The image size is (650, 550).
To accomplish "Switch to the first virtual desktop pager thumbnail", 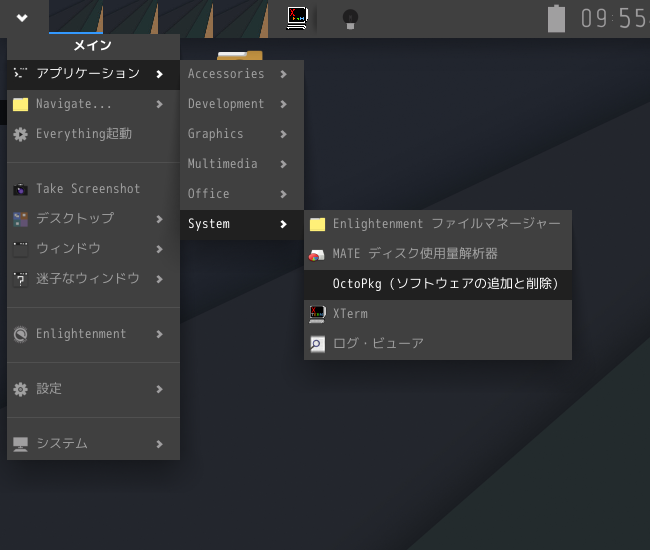I will point(76,17).
